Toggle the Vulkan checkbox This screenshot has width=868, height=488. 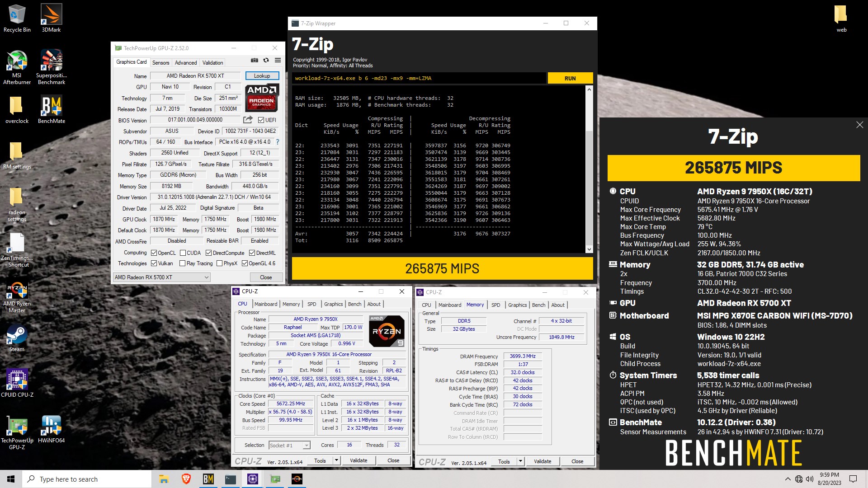click(154, 263)
